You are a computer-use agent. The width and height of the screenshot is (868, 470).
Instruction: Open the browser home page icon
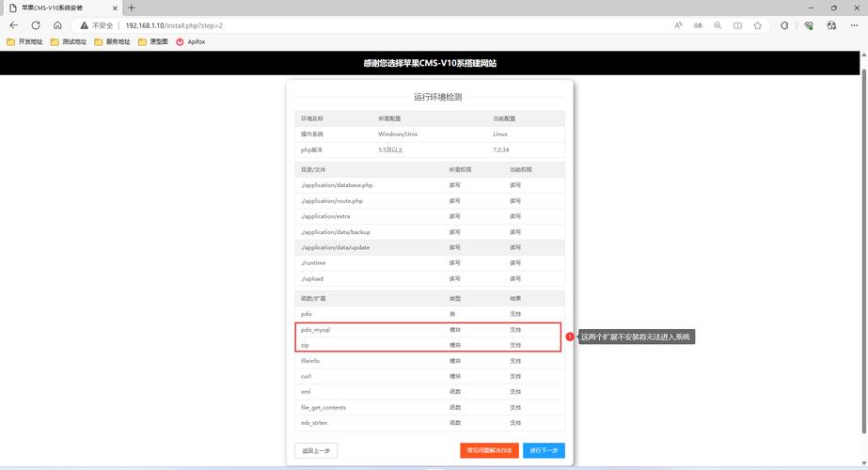pos(57,25)
